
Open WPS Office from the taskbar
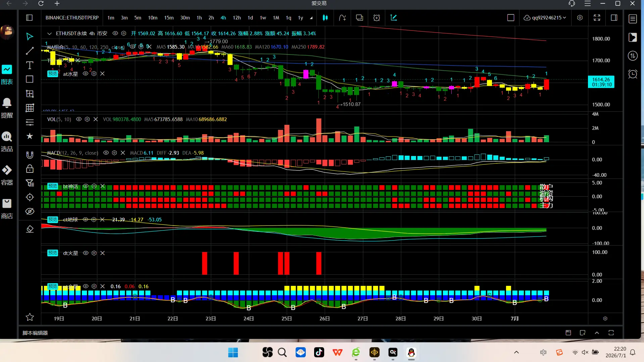(x=337, y=352)
